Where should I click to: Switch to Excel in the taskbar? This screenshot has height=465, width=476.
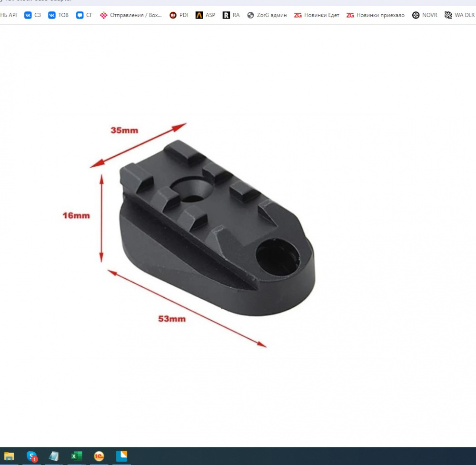coord(76,456)
